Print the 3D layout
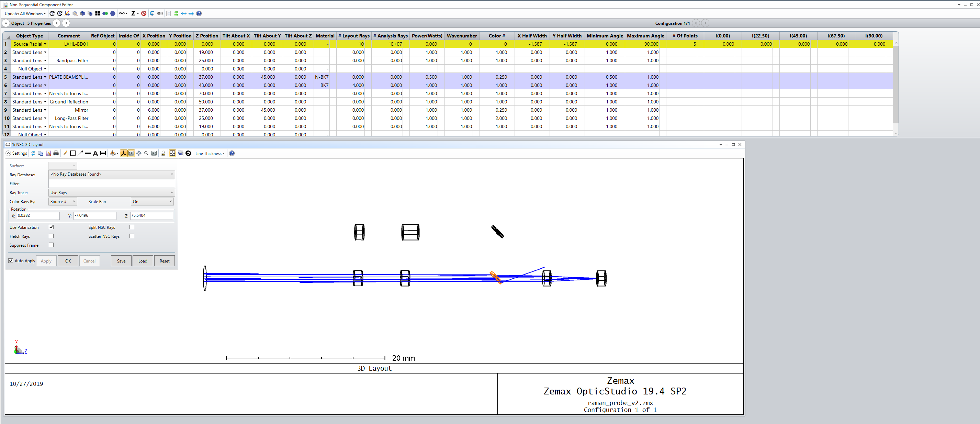 pyautogui.click(x=56, y=153)
